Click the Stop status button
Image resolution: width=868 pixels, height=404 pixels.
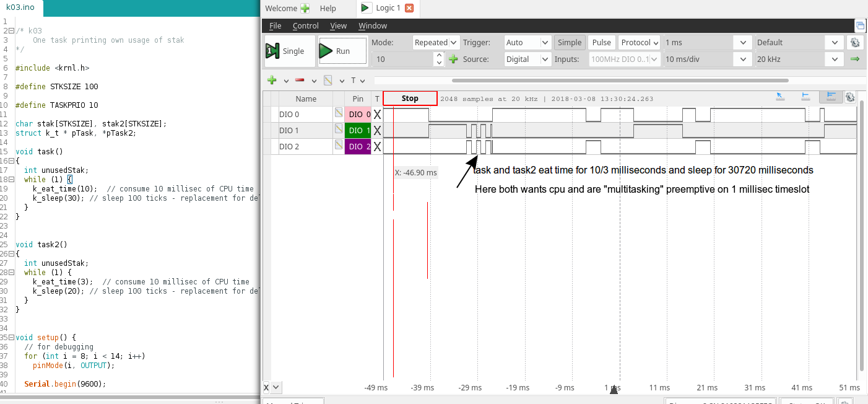tap(410, 99)
